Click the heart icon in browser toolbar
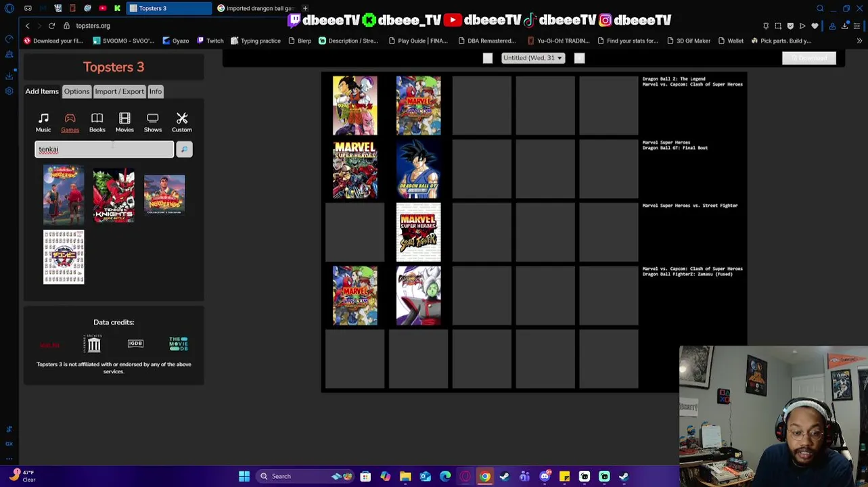The width and height of the screenshot is (868, 487). [815, 26]
